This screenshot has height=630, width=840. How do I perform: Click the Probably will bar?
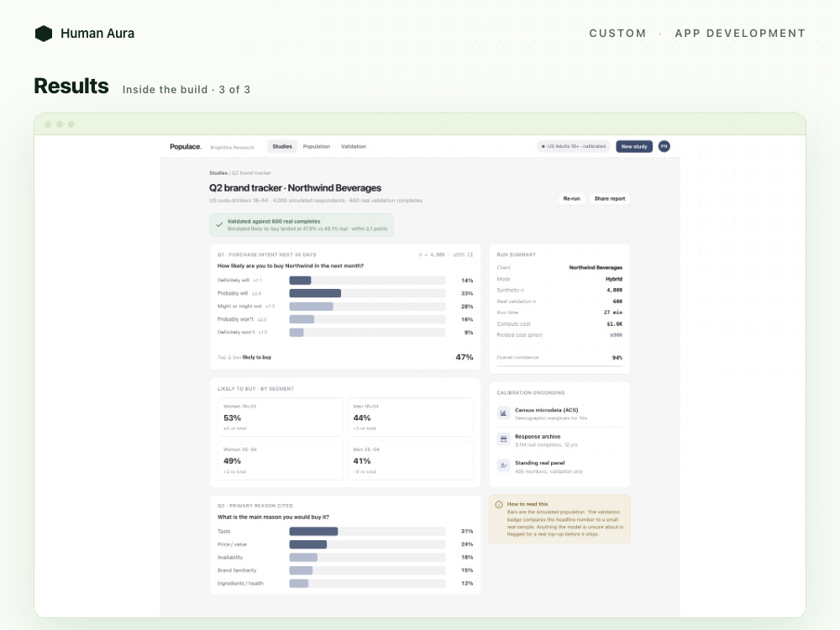[367, 293]
